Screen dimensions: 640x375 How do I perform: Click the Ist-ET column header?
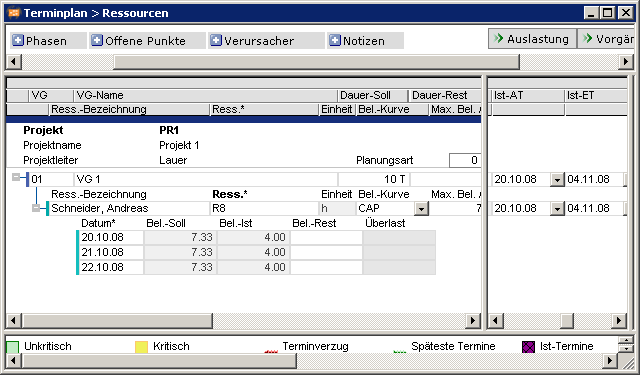[596, 95]
